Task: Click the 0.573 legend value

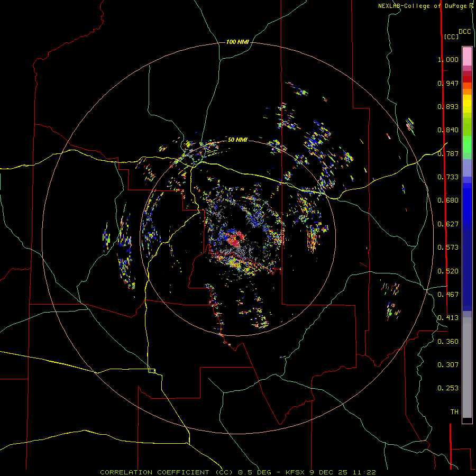Action: pyautogui.click(x=448, y=248)
